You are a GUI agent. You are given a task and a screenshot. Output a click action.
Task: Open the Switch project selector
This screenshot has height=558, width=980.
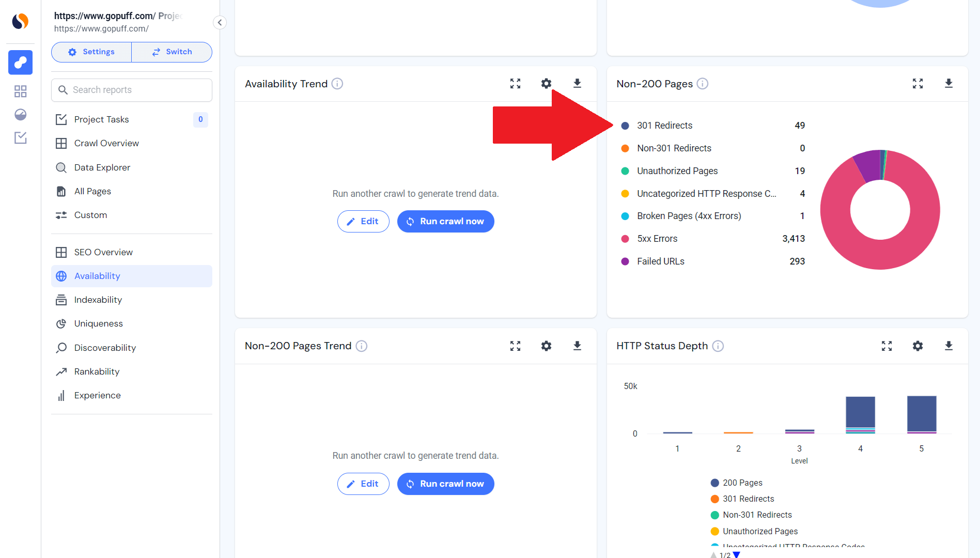click(x=172, y=52)
